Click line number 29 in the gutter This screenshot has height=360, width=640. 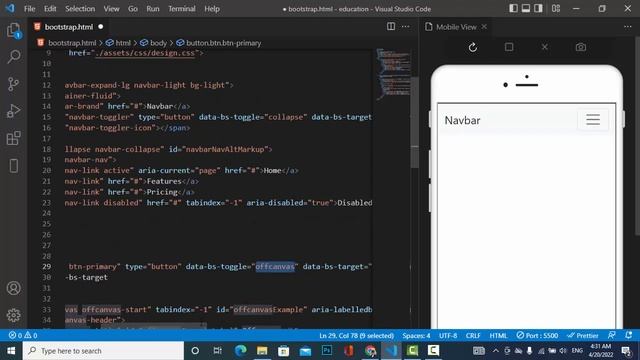47,267
